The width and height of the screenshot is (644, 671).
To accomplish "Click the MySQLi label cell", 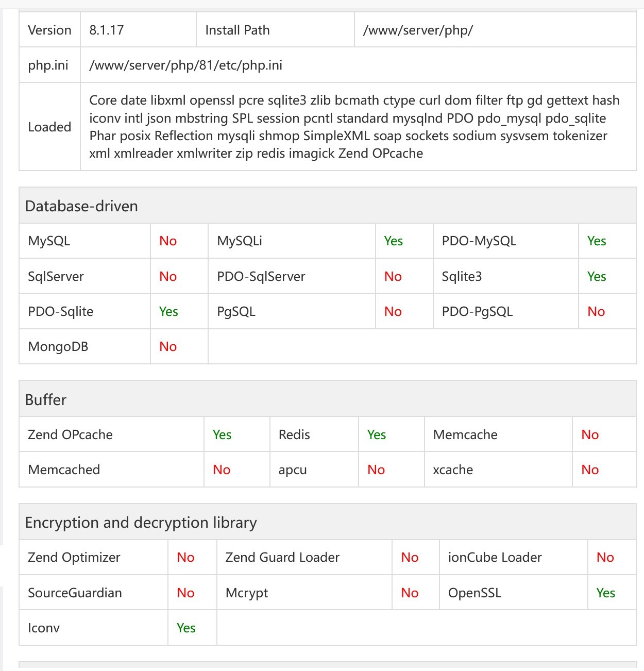I will pos(240,241).
